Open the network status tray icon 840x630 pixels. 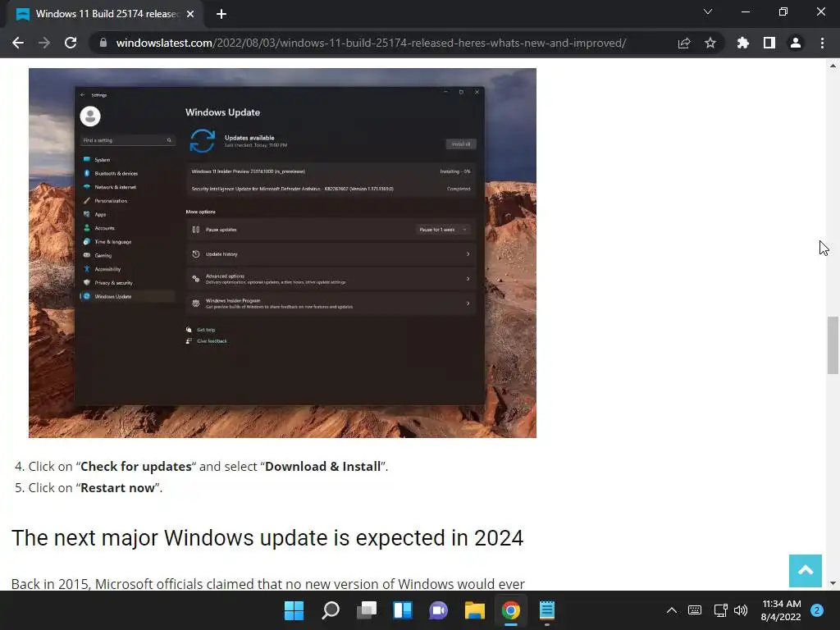tap(720, 610)
